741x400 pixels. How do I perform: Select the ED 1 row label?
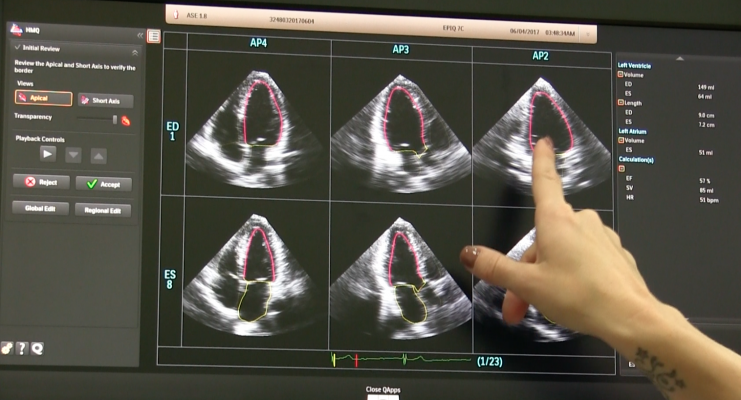pos(172,131)
